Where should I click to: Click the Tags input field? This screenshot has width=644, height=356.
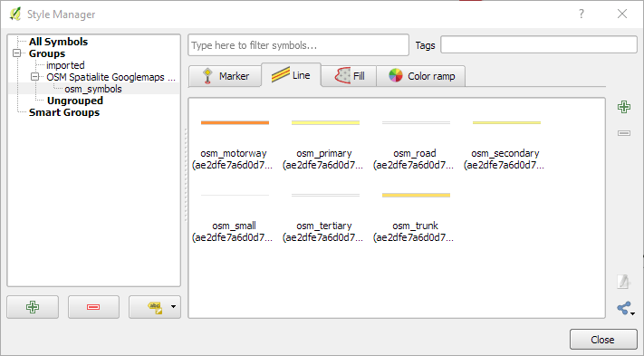tap(538, 44)
